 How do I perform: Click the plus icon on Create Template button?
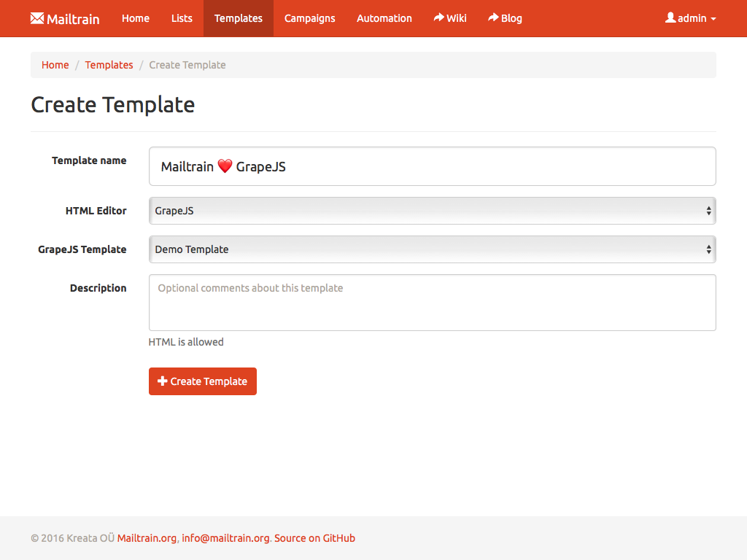pyautogui.click(x=162, y=381)
